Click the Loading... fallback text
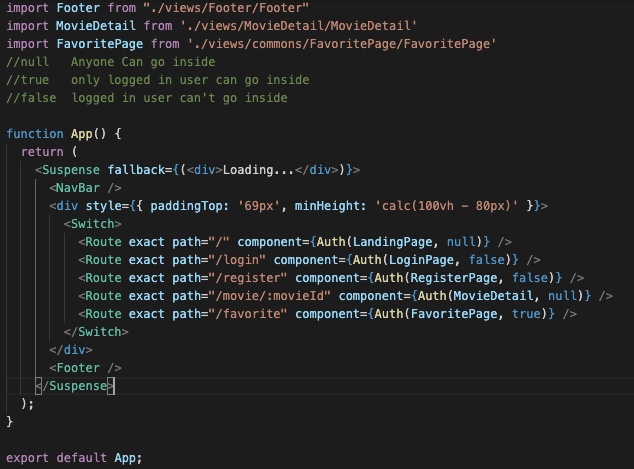The height and width of the screenshot is (469, 634). pos(258,170)
